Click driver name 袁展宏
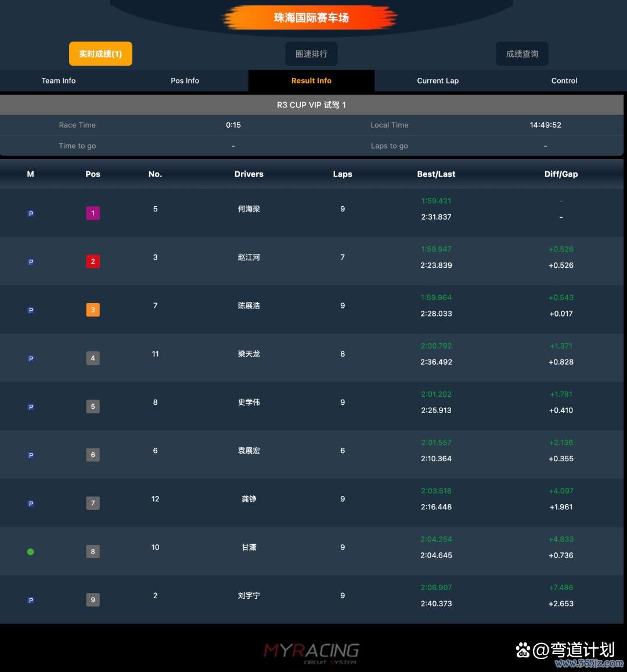This screenshot has width=627, height=672. coord(249,451)
